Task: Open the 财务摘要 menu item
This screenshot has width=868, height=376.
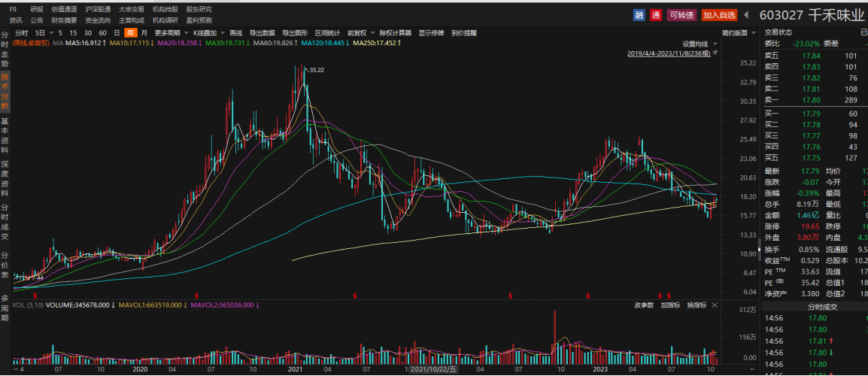Action: [64, 20]
